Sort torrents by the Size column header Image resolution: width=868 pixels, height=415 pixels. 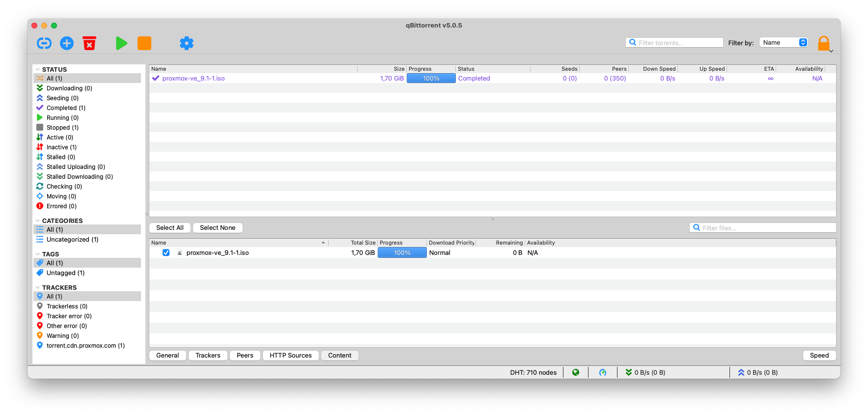coord(382,69)
